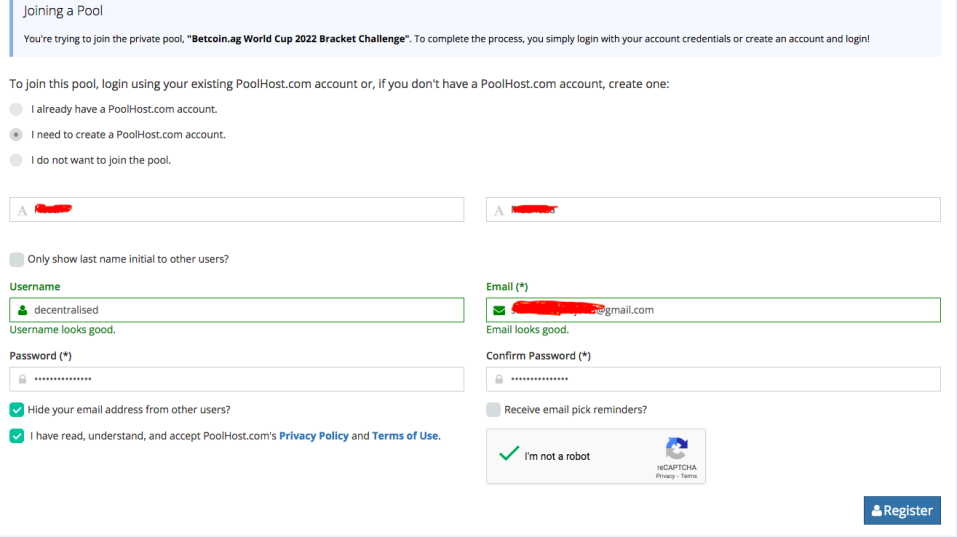Screen dimensions: 957x537
Task: Select "I already have a PoolHost.com account"
Action: point(16,109)
